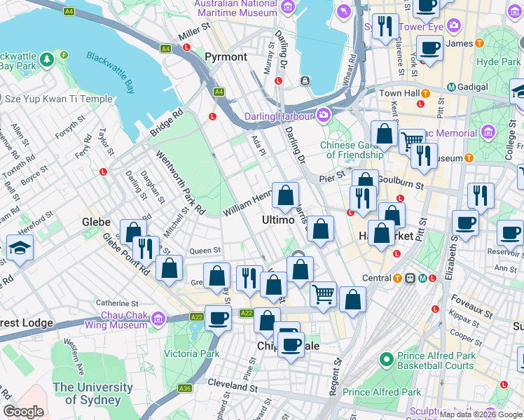524x420 pixels.
Task: Select the shopping cart marker west of Central
Action: [x=324, y=297]
